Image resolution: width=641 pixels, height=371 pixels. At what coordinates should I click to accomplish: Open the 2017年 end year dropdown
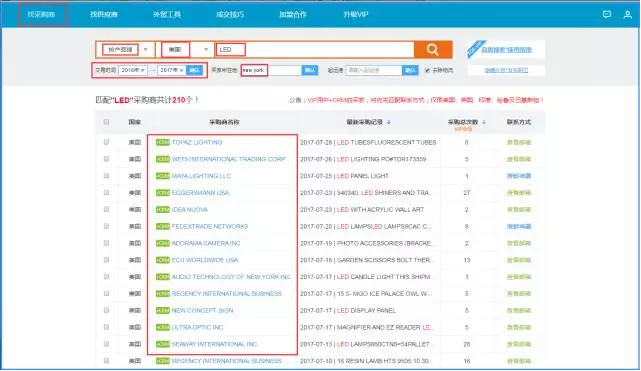[171, 70]
